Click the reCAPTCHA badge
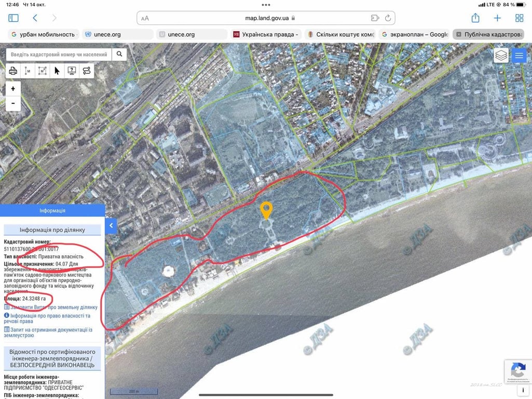532x399 pixels. point(518,372)
